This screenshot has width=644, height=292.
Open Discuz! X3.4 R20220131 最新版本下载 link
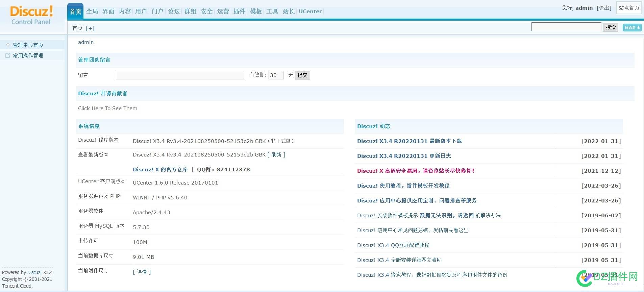[x=410, y=141]
